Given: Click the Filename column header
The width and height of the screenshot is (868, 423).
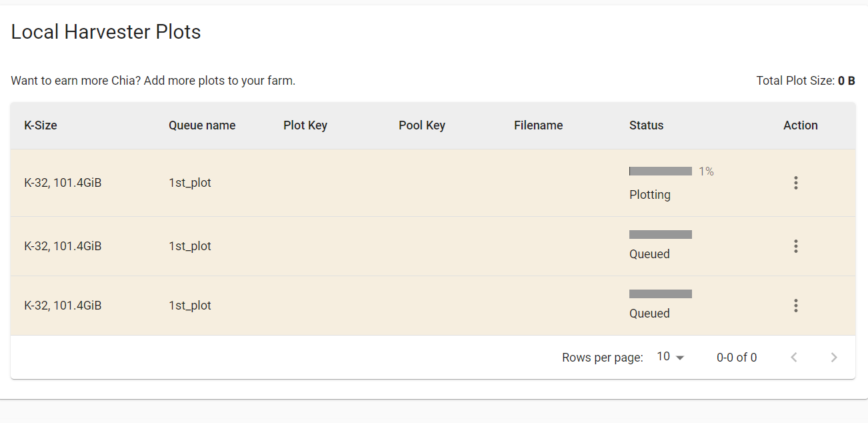Looking at the screenshot, I should click(x=539, y=125).
